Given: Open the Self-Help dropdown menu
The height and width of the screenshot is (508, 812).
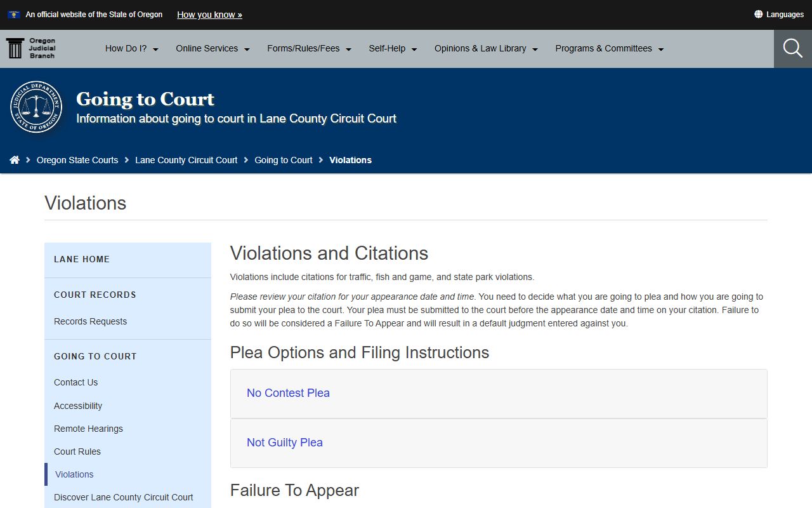Looking at the screenshot, I should 393,48.
